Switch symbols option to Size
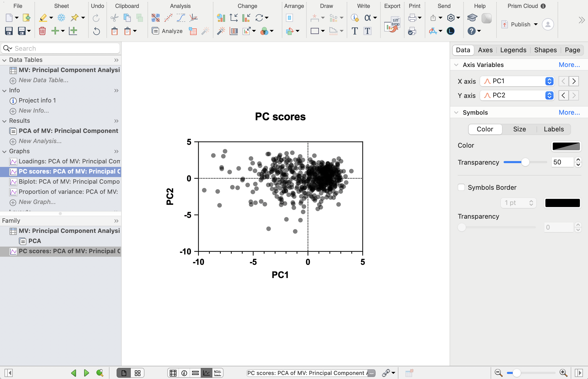 (519, 129)
